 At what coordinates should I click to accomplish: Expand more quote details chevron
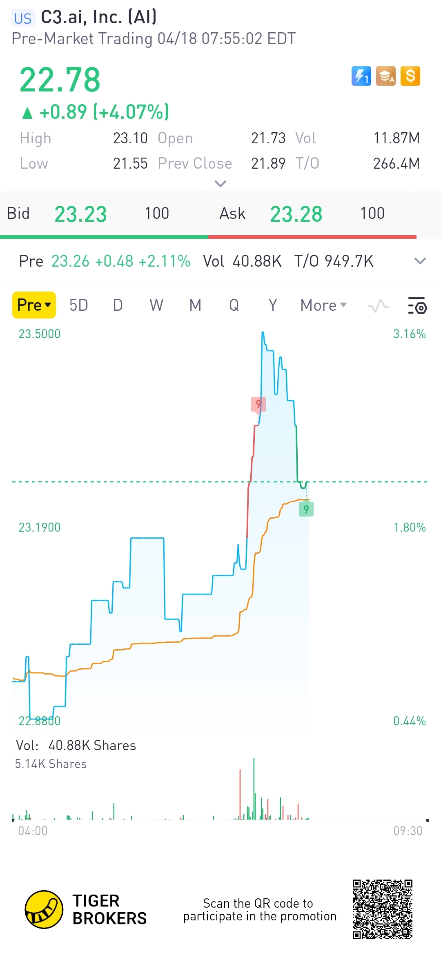tap(220, 184)
